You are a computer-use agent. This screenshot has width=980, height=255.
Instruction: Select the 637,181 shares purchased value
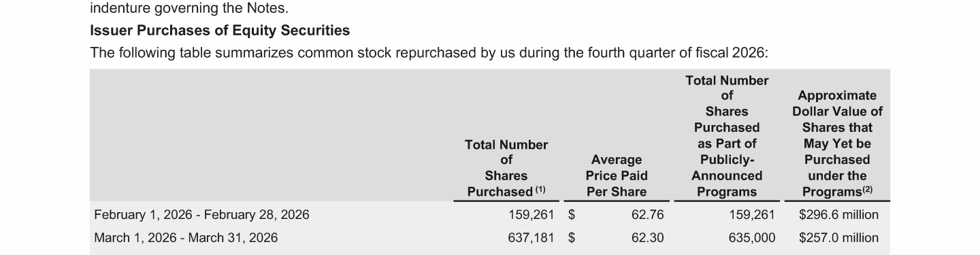click(532, 238)
